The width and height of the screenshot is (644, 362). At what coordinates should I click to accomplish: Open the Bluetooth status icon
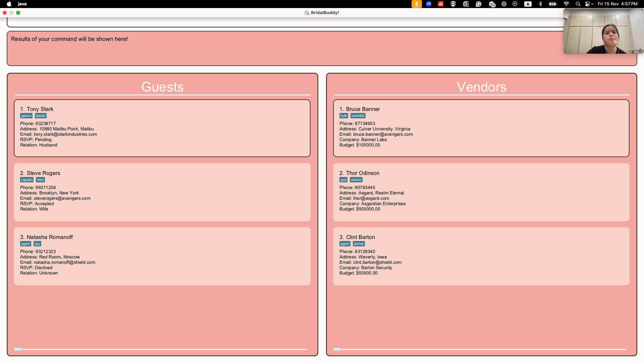click(x=540, y=4)
